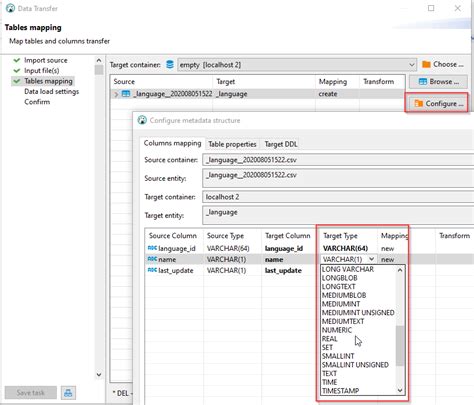
Task: Click the Source container field
Action: click(338, 160)
